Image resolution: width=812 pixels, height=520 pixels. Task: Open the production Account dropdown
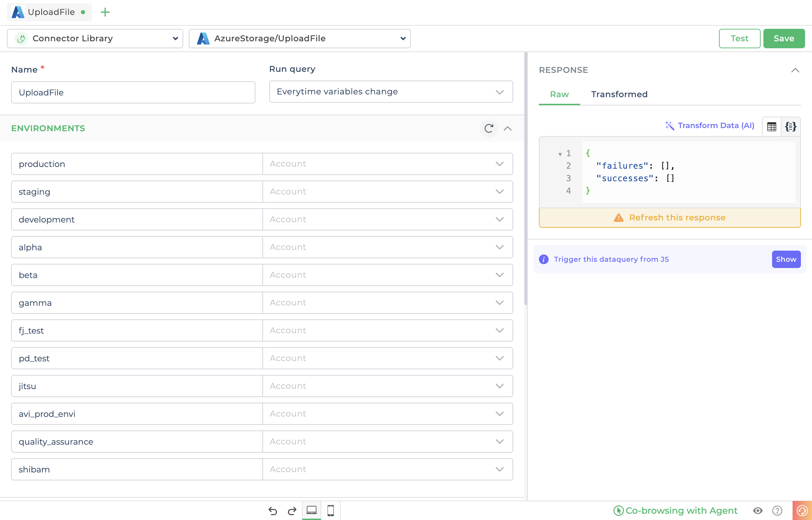point(388,164)
